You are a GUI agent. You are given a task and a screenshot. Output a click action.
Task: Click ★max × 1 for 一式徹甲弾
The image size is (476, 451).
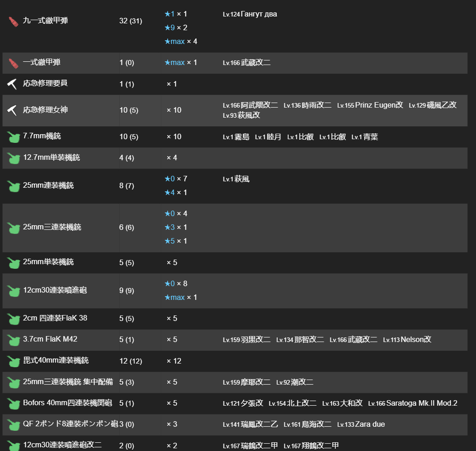click(x=181, y=62)
